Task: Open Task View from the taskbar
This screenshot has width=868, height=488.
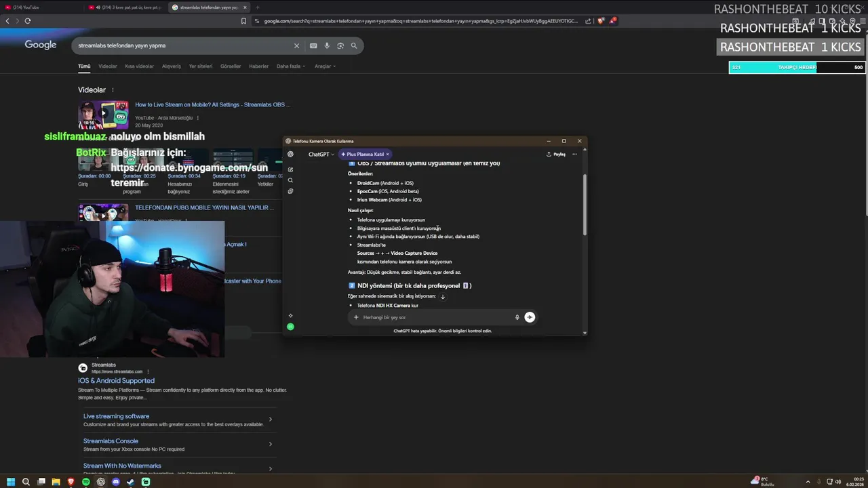Action: (41, 482)
